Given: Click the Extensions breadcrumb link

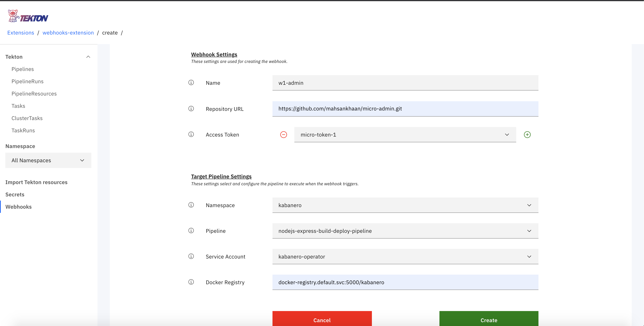Looking at the screenshot, I should [21, 32].
